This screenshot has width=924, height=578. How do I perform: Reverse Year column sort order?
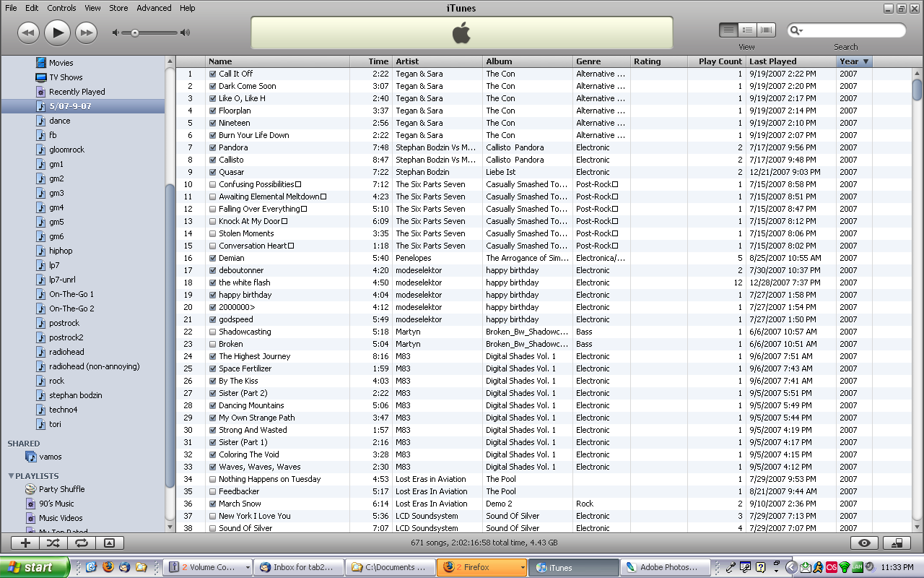click(854, 61)
